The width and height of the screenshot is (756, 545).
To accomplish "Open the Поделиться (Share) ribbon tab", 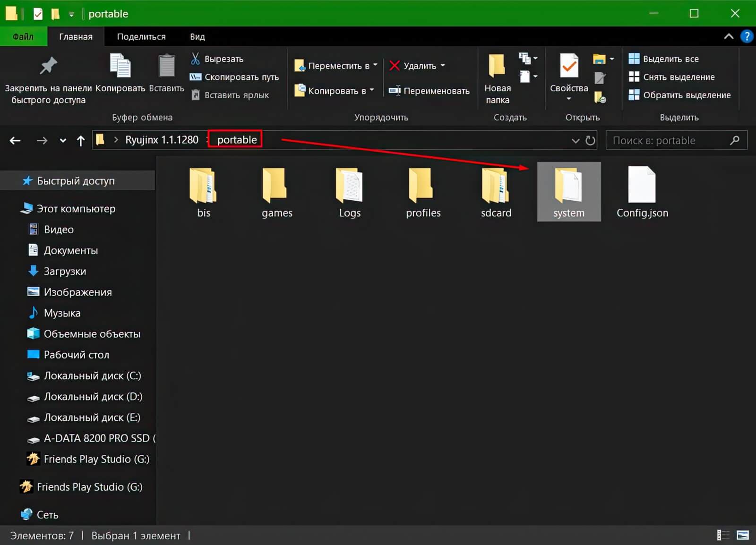I will pos(141,36).
